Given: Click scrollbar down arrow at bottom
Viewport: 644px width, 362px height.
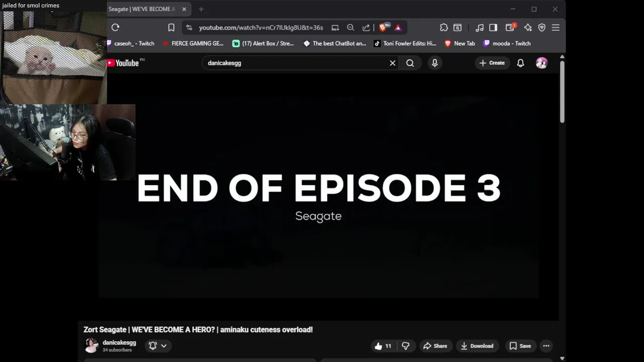Looking at the screenshot, I should click(x=562, y=358).
